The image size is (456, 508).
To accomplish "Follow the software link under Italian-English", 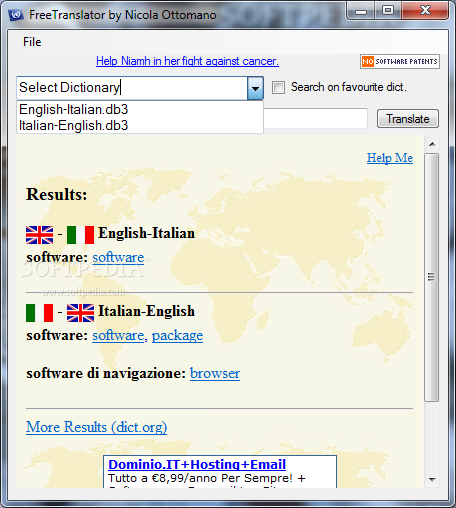I will coord(119,335).
